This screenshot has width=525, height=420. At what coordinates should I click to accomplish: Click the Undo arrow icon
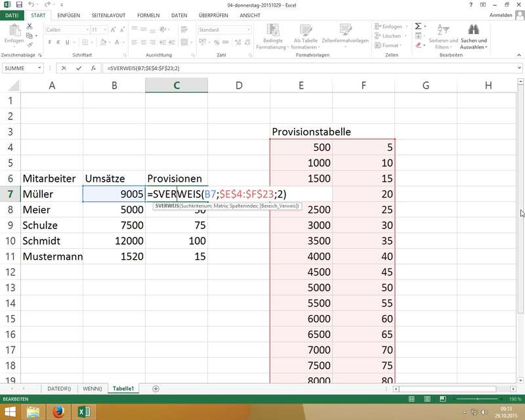point(31,4)
